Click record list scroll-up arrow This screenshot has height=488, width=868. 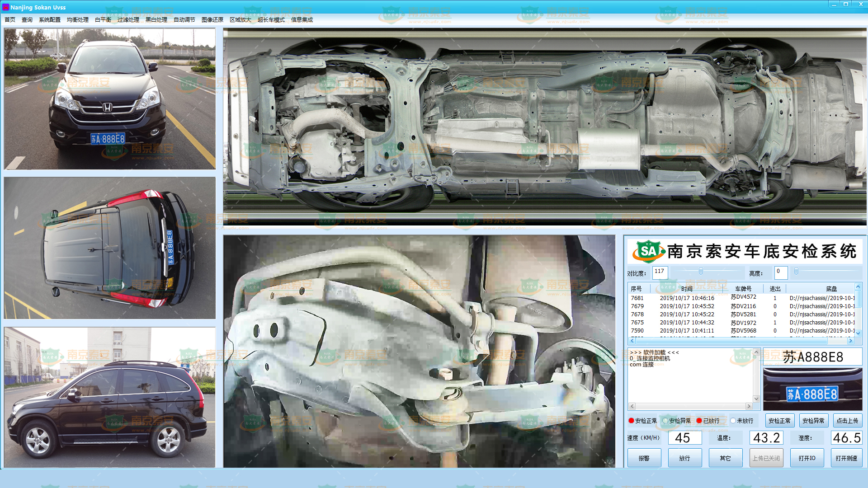[x=858, y=287]
